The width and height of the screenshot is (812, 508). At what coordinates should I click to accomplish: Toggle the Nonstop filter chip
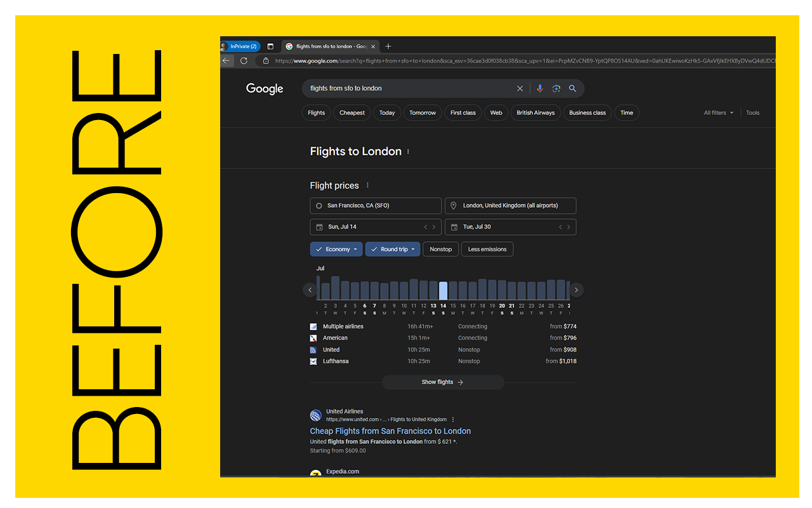pos(440,249)
